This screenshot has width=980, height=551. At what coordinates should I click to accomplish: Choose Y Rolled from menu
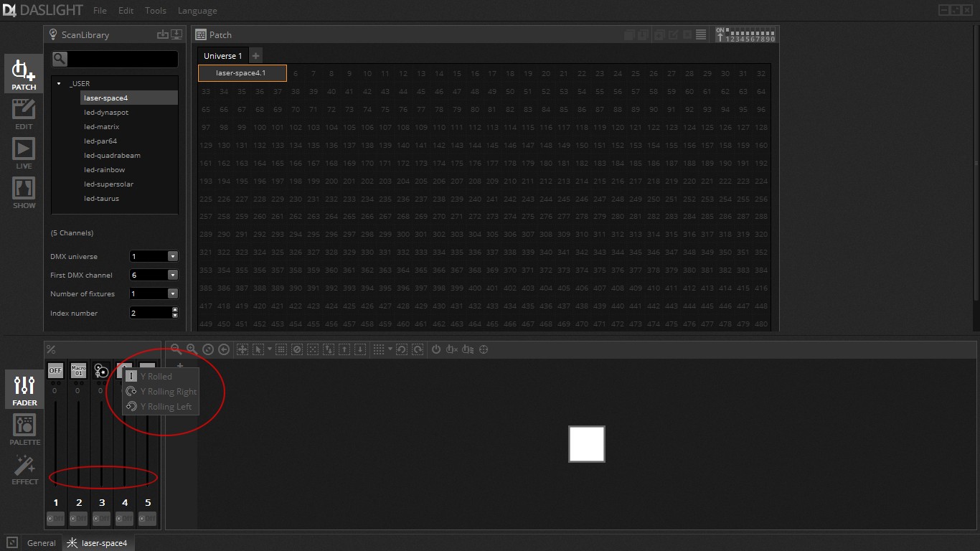point(161,376)
